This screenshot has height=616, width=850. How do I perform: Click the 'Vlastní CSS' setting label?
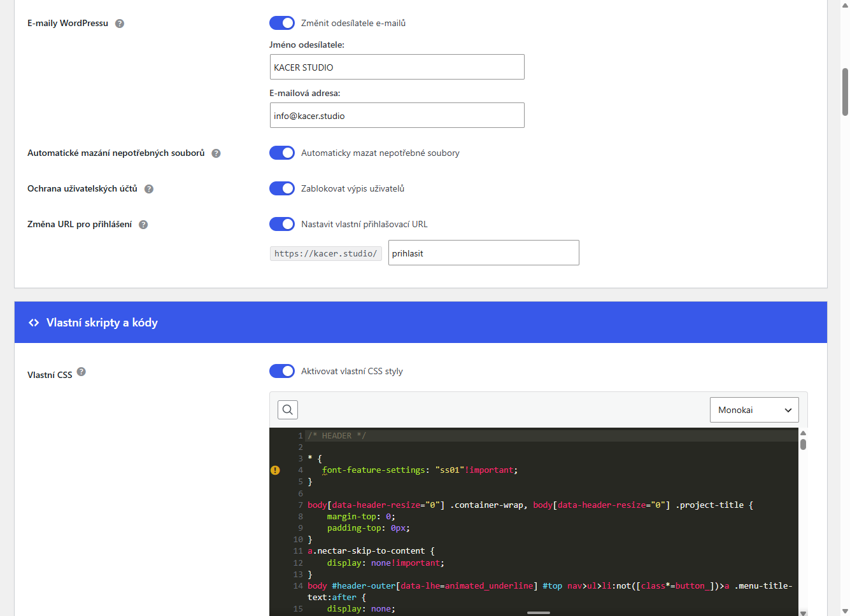[x=50, y=375]
